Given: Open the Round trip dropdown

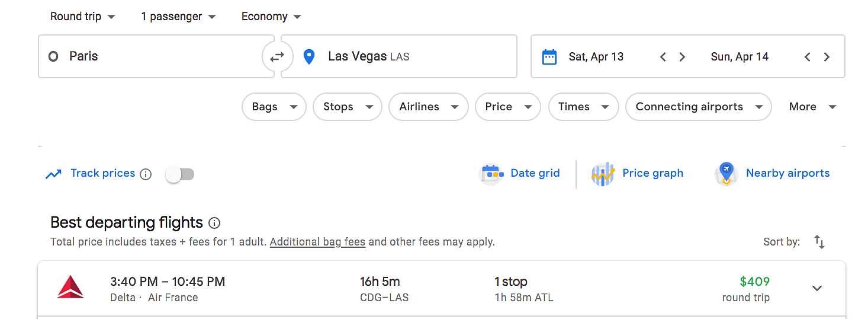Looking at the screenshot, I should tap(83, 17).
